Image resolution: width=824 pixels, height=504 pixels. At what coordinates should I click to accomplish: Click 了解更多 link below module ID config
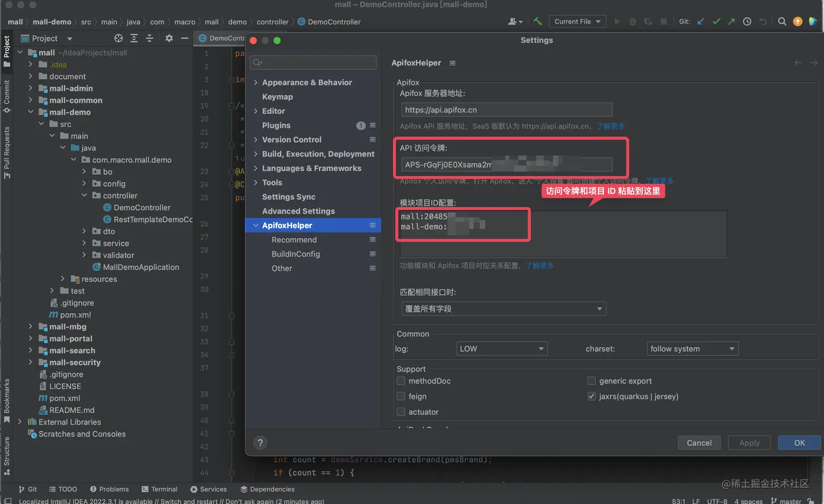click(x=540, y=265)
